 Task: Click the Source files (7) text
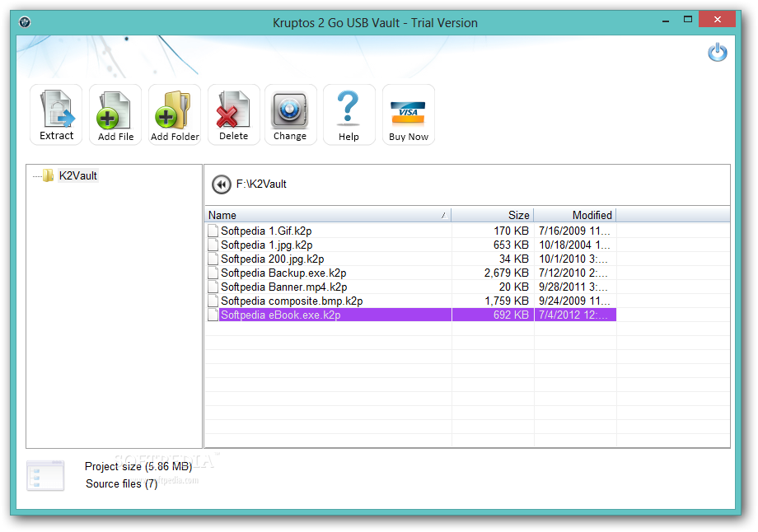point(121,483)
